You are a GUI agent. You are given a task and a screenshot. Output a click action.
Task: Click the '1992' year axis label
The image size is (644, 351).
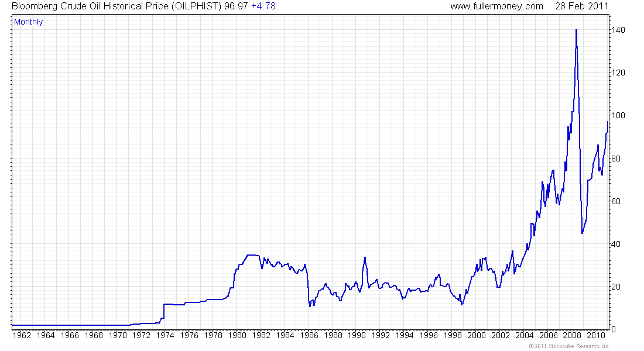pyautogui.click(x=381, y=335)
